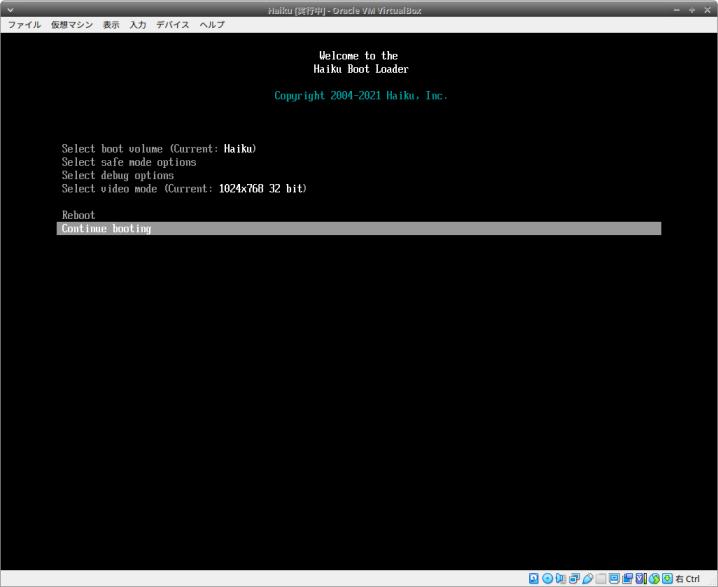718x587 pixels.
Task: Select the highlighted Continue booting entry
Action: coord(359,228)
